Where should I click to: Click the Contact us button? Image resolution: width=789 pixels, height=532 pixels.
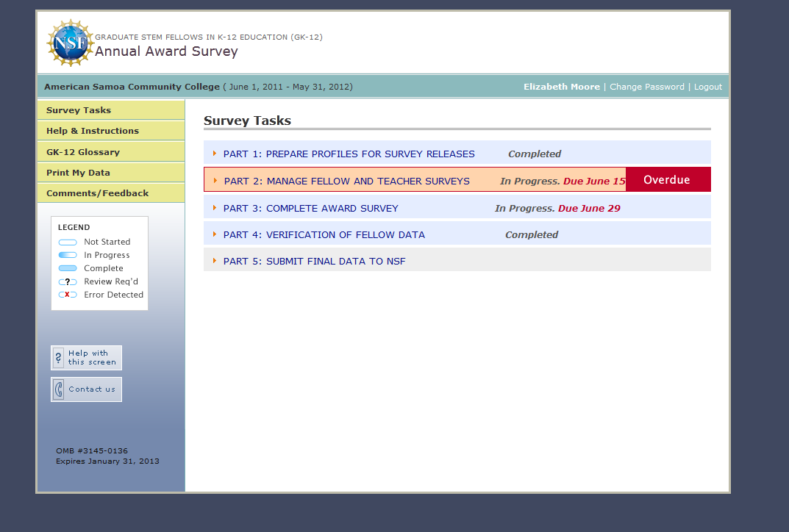(86, 389)
